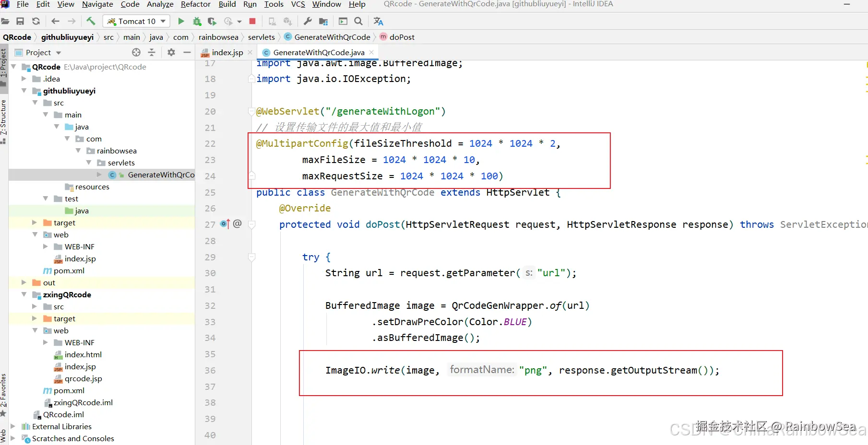The image size is (868, 445).
Task: Click the @ gutter icon on line 27
Action: 237,223
